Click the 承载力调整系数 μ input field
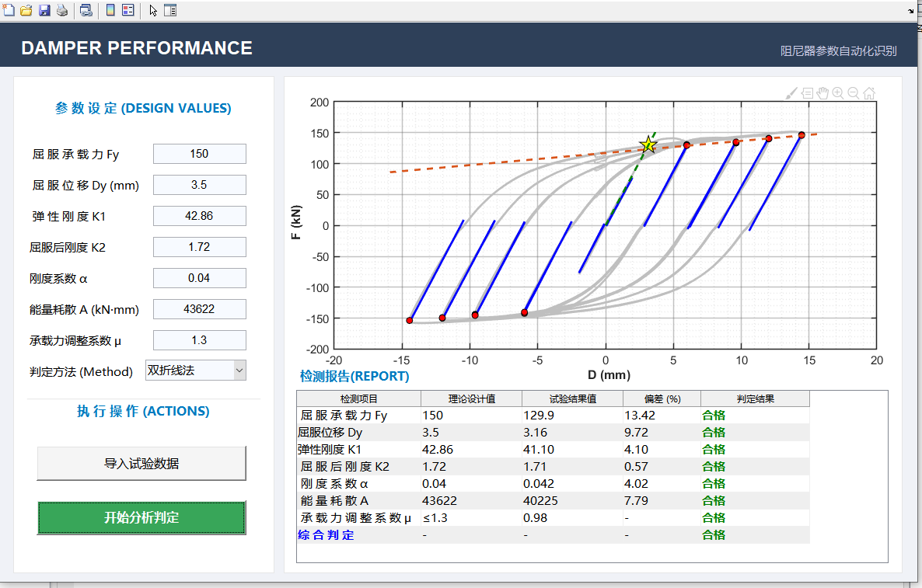 point(199,340)
